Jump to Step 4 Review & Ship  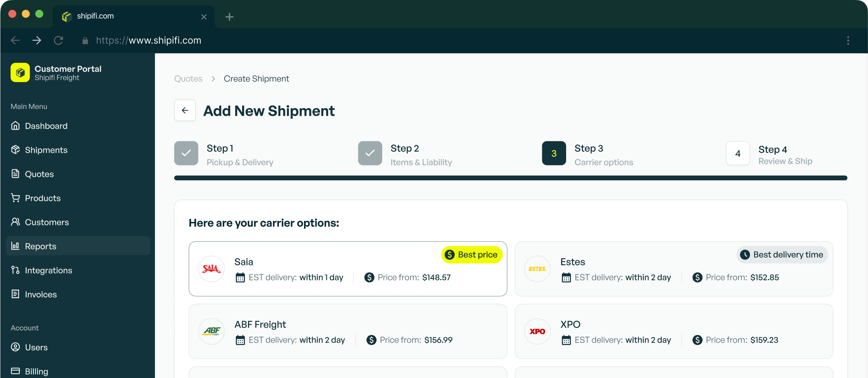tap(738, 153)
